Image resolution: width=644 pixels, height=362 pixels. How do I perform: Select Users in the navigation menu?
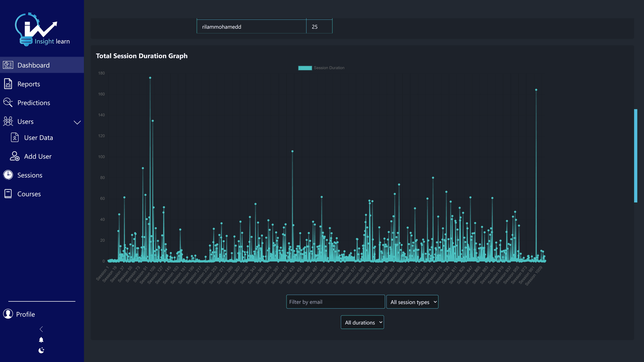[x=25, y=121]
